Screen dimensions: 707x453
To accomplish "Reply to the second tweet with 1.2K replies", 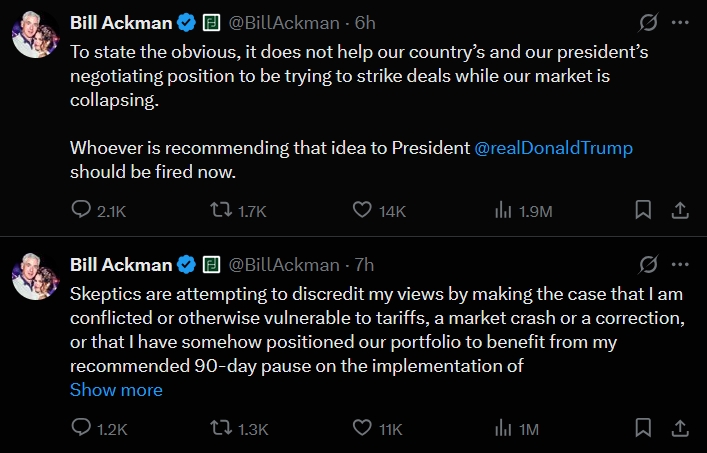I will [81, 428].
